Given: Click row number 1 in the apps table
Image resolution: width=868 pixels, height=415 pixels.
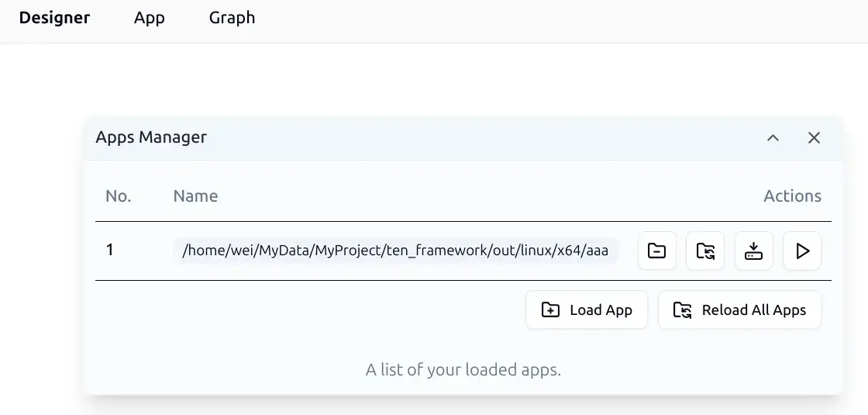Looking at the screenshot, I should click(x=110, y=250).
